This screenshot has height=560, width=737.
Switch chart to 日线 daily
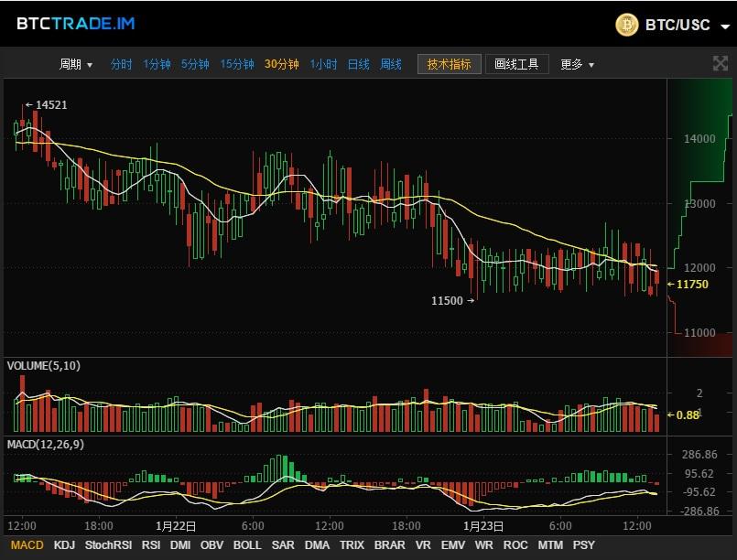point(358,64)
